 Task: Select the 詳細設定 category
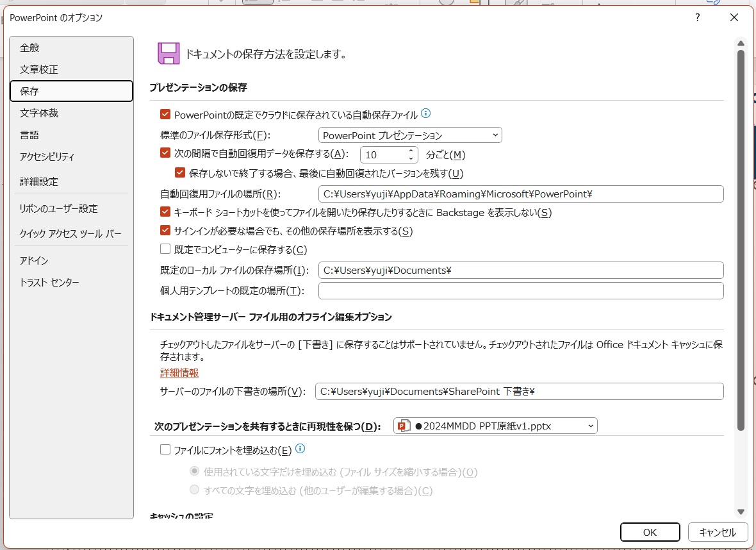(71, 181)
